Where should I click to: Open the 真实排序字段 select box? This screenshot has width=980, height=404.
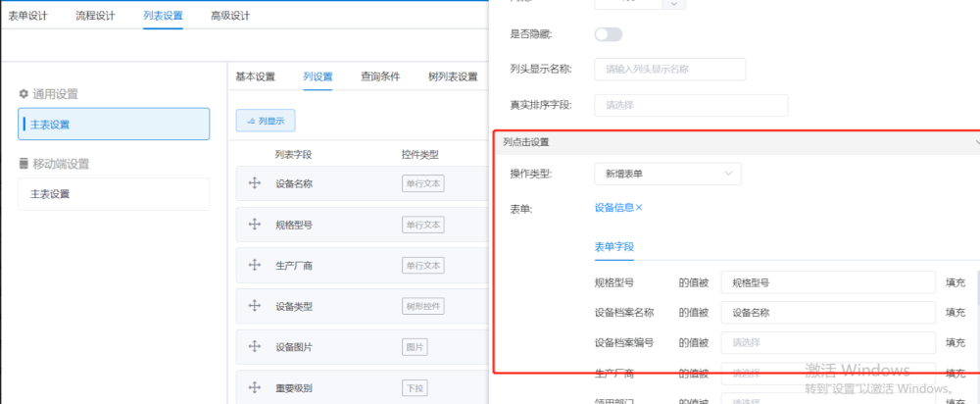click(x=690, y=105)
